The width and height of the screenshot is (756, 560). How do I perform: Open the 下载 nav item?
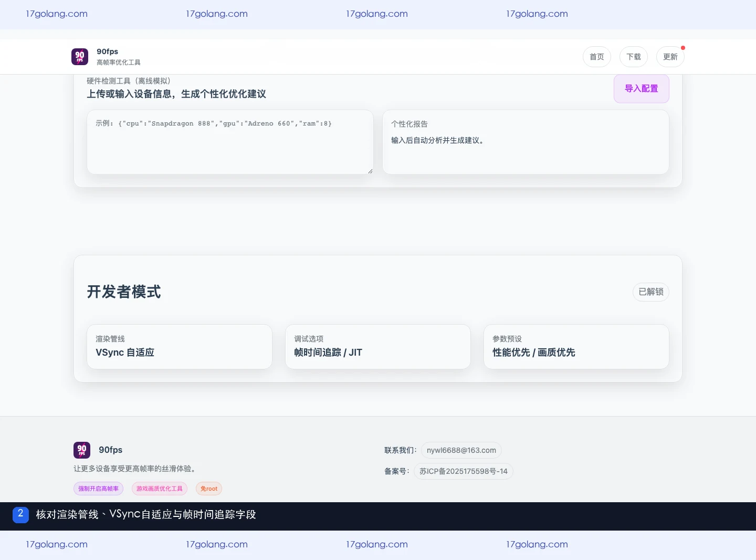coord(634,57)
